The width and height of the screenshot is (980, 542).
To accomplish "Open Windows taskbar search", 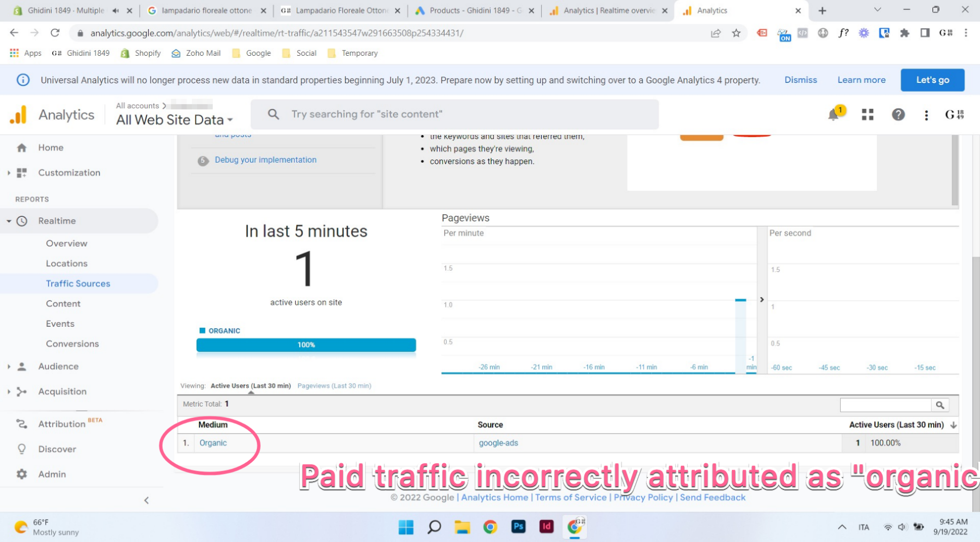I will pyautogui.click(x=434, y=527).
